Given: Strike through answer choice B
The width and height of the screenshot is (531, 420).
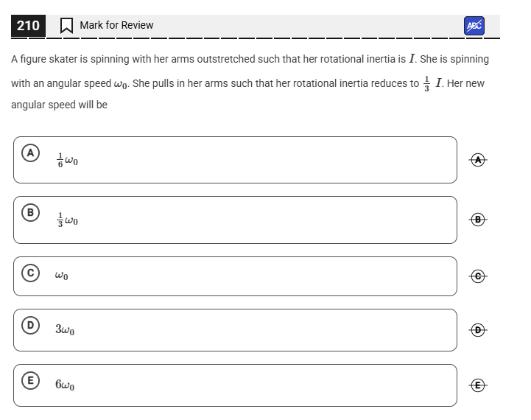Looking at the screenshot, I should coord(478,219).
